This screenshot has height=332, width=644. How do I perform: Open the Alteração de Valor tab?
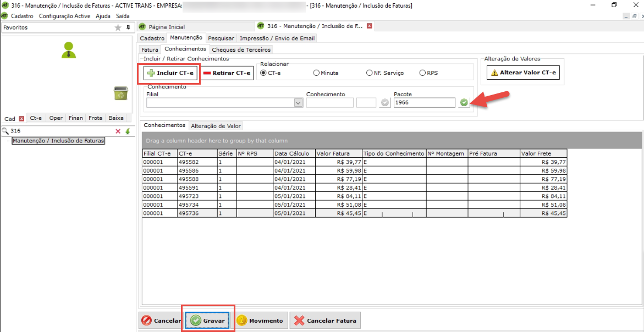tap(216, 126)
